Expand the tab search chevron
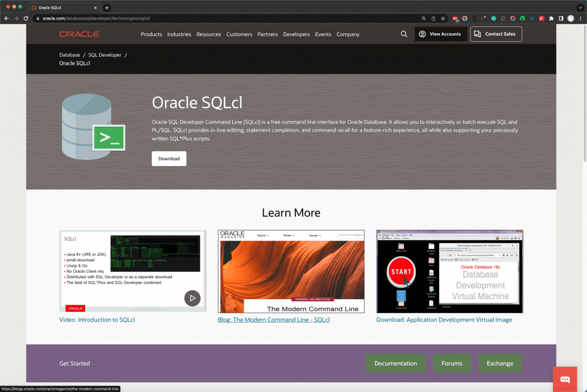Viewport: 587px width, 392px height. (x=580, y=7)
